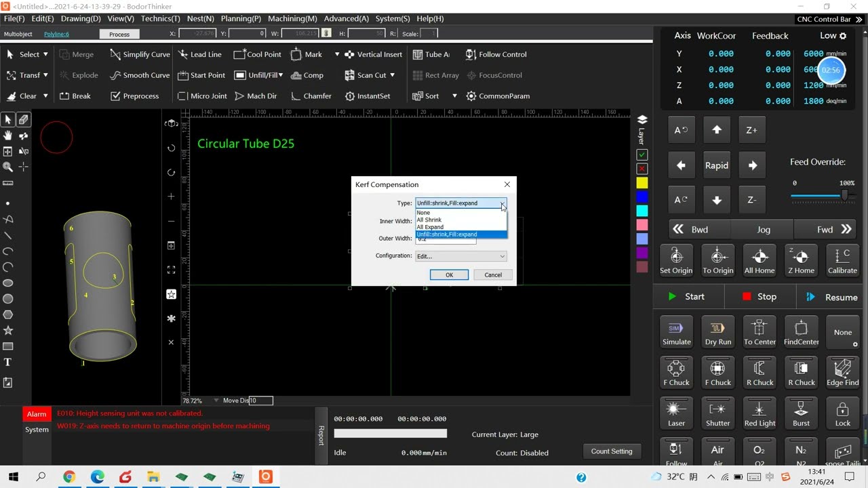
Task: Open the Machining(M) menu
Action: tap(292, 18)
